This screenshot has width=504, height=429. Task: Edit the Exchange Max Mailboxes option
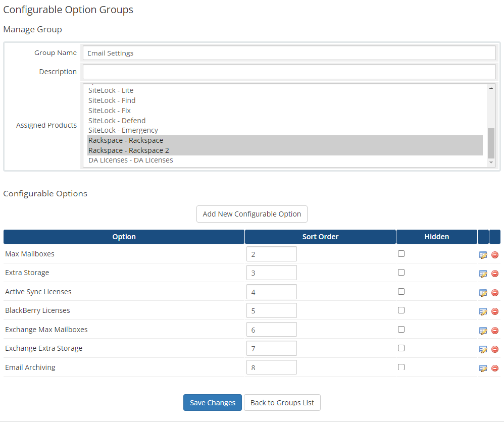pos(483,331)
